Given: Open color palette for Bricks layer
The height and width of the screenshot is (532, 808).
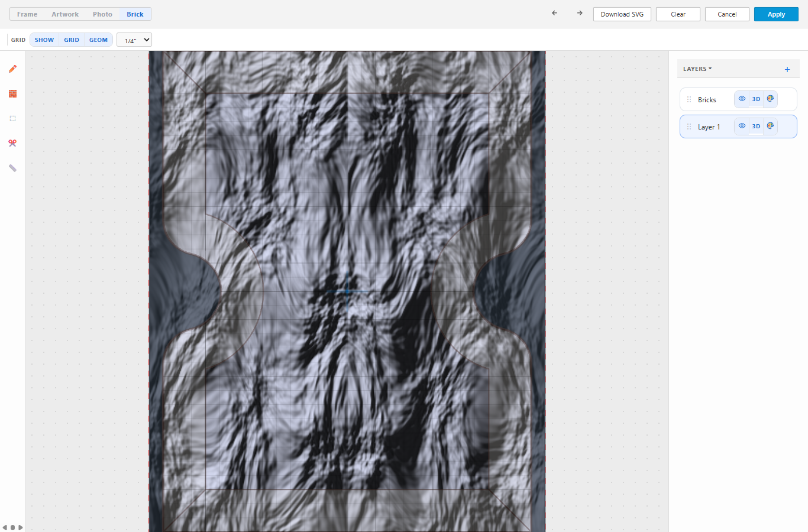Looking at the screenshot, I should [770, 99].
